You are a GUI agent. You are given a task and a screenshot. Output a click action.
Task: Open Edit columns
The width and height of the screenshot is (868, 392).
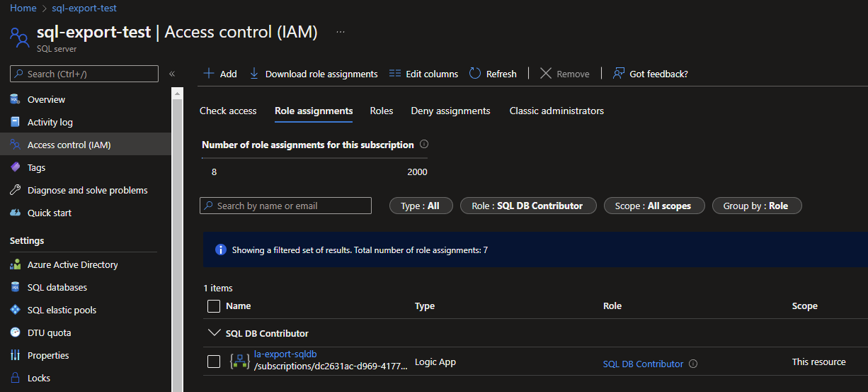(424, 74)
